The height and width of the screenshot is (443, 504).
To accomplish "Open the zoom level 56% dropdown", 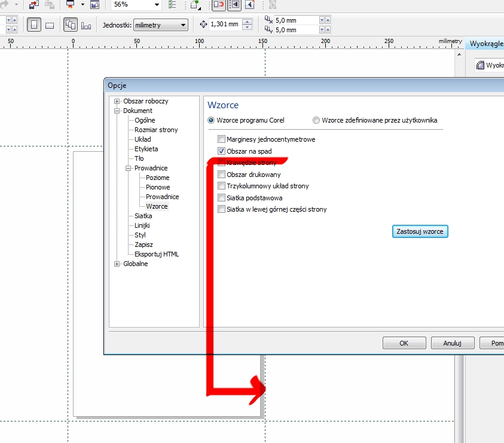I will coord(157,5).
